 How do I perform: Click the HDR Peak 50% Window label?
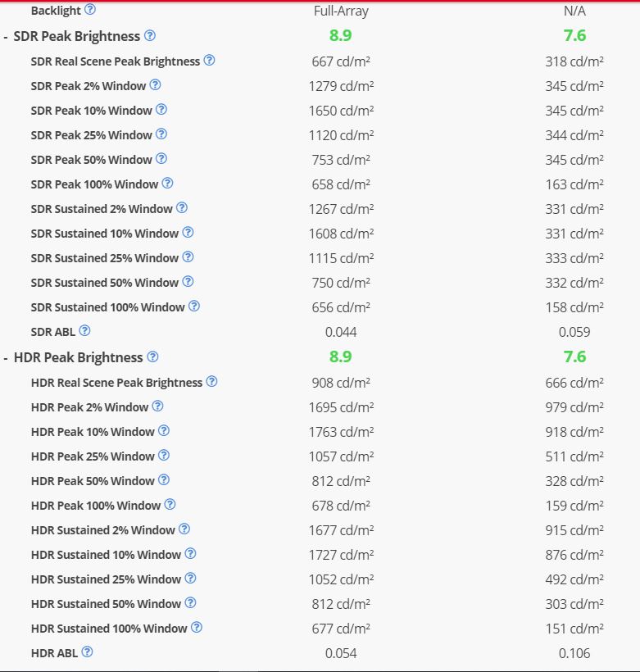pos(93,481)
